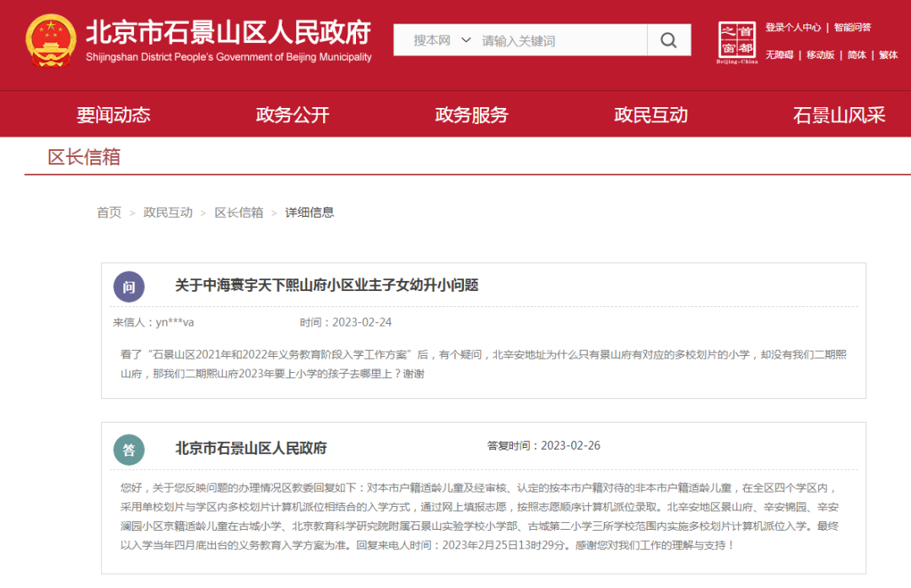
Task: Open the 政务公开 menu
Action: point(292,115)
